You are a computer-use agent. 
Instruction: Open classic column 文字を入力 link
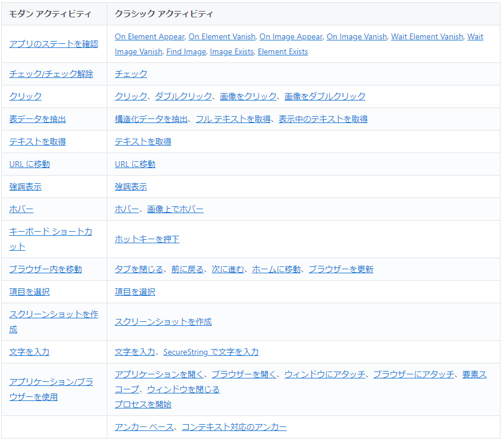click(x=135, y=352)
